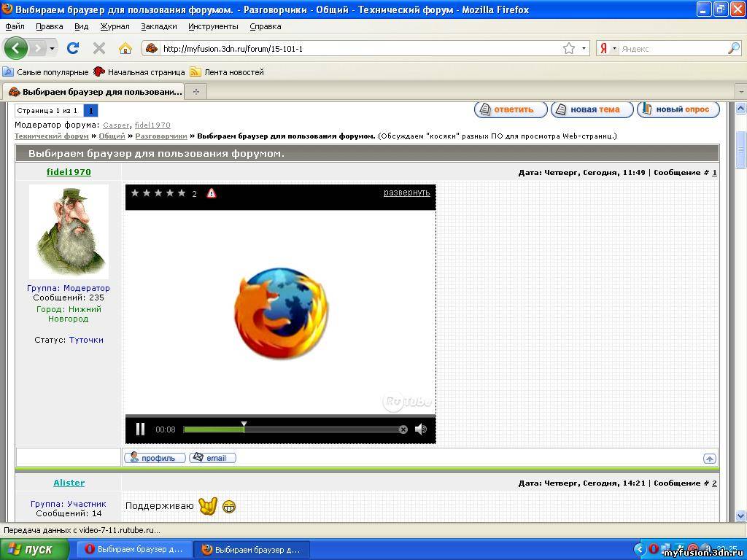Open message number 2 permalink
This screenshot has height=560, width=747.
(714, 483)
